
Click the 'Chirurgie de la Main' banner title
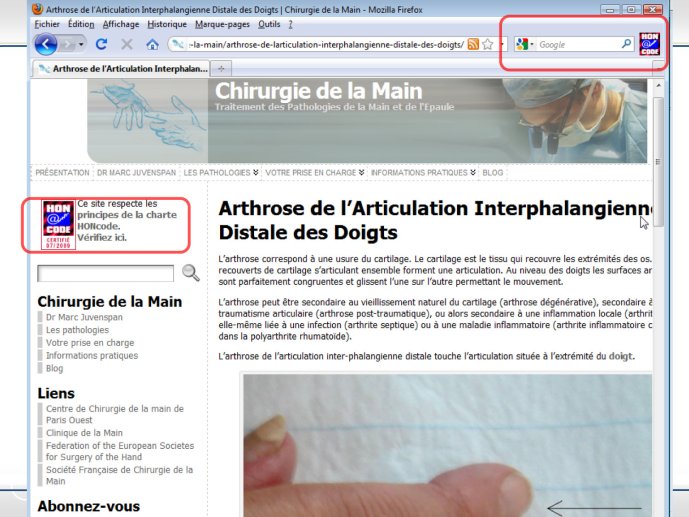tap(319, 91)
